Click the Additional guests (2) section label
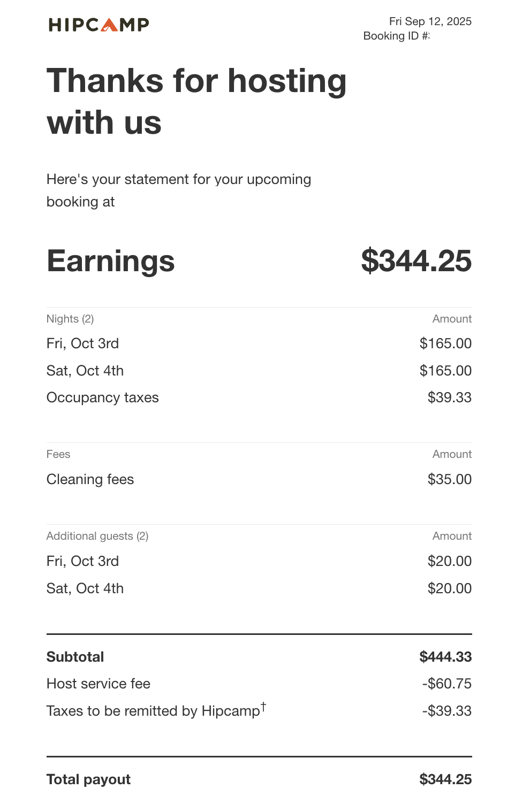This screenshot has height=812, width=515. (x=97, y=536)
